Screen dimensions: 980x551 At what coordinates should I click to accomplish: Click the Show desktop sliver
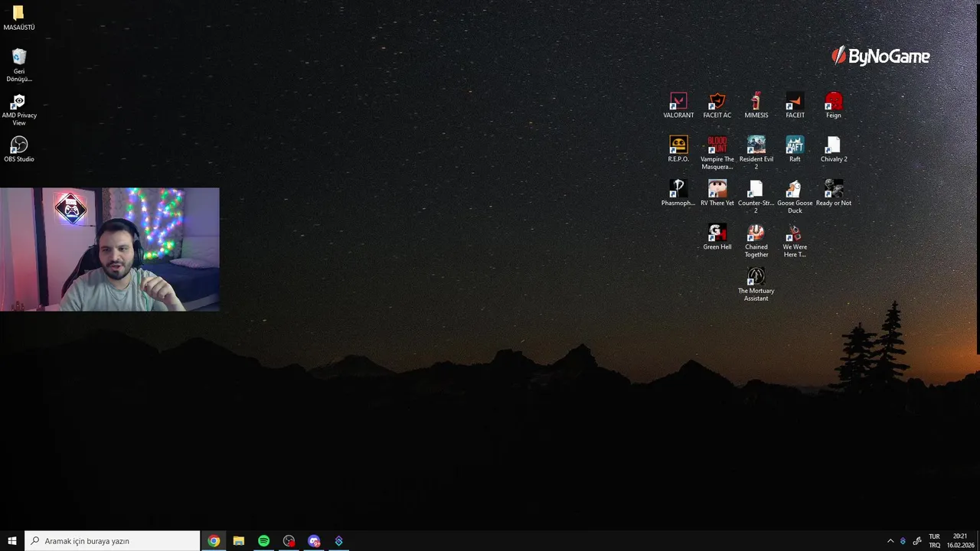(x=978, y=541)
